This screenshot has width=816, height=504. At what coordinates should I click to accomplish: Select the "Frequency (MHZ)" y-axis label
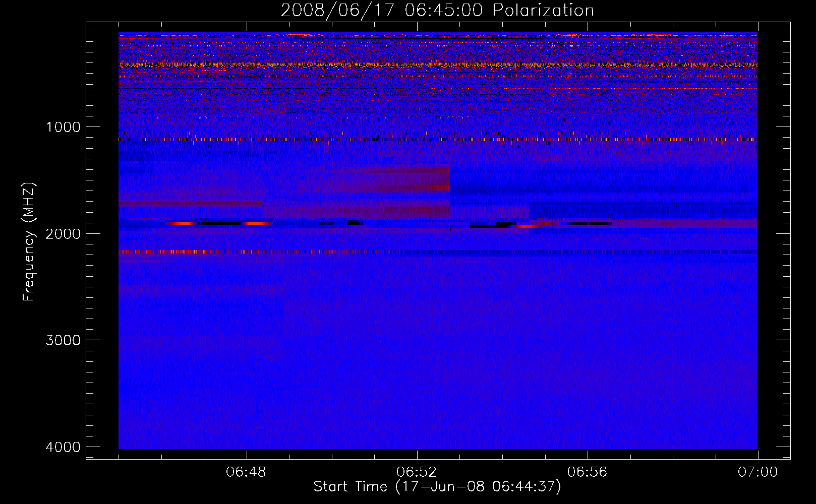point(29,242)
